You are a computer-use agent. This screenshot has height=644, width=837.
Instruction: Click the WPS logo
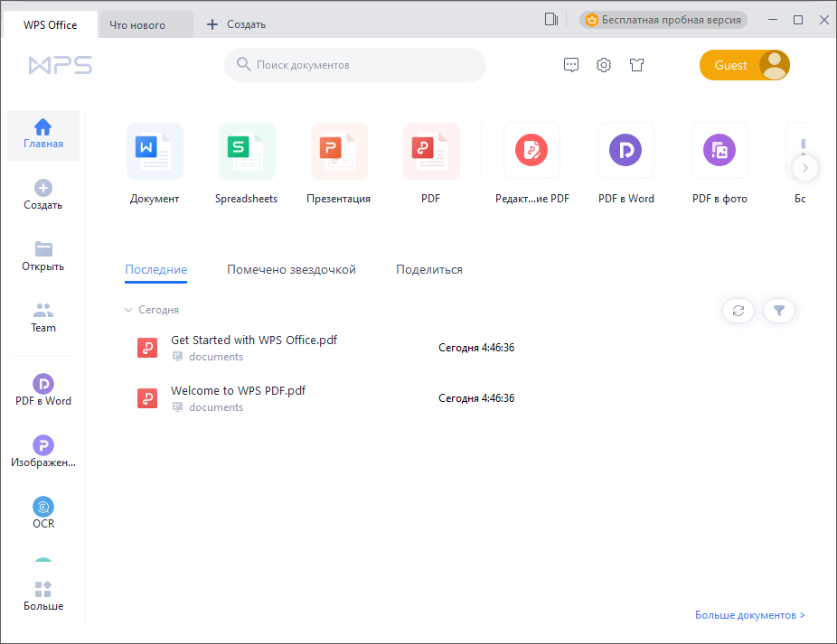[x=61, y=65]
